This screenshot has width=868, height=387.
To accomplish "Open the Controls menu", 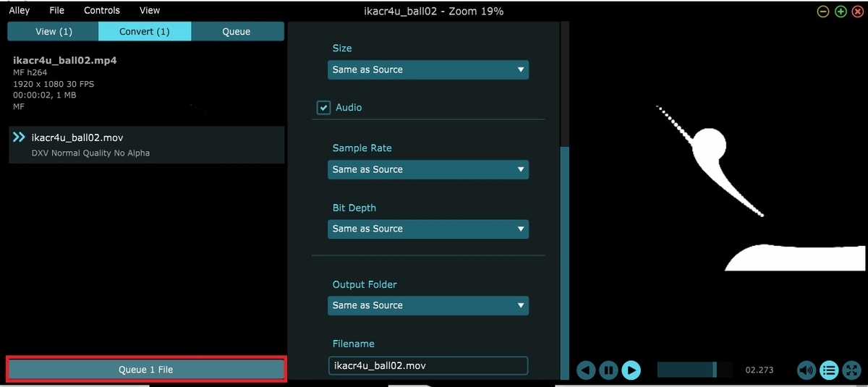I will pyautogui.click(x=102, y=11).
